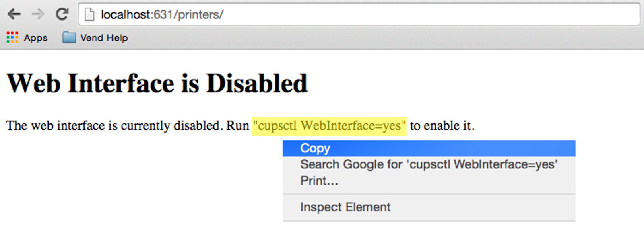The image size is (644, 232).
Task: Click the page icon in address bar
Action: [89, 14]
